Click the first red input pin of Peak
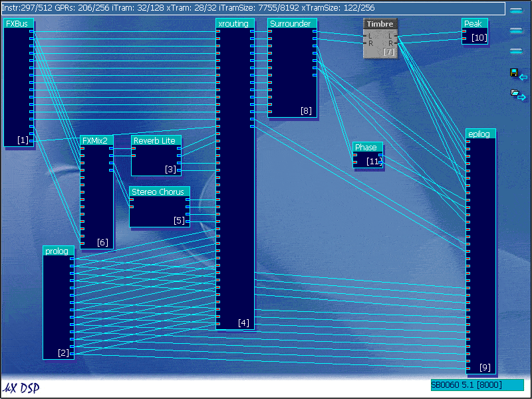532x399 pixels. 464,31
